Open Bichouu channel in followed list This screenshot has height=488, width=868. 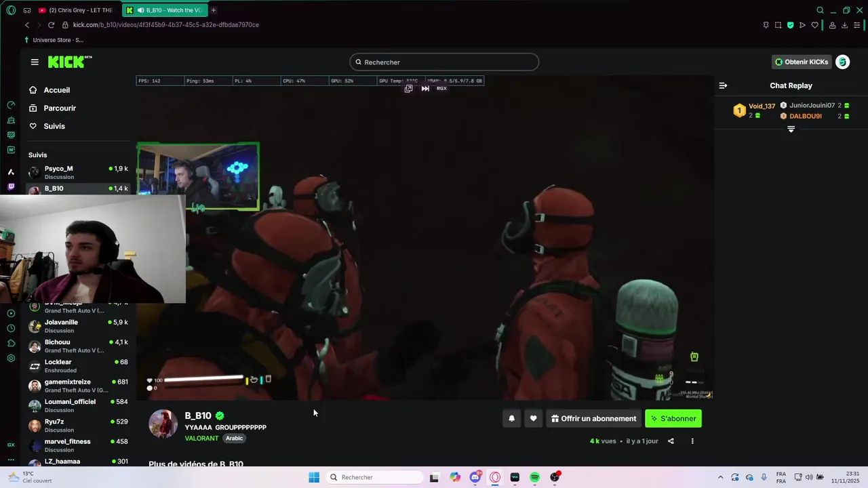point(78,346)
